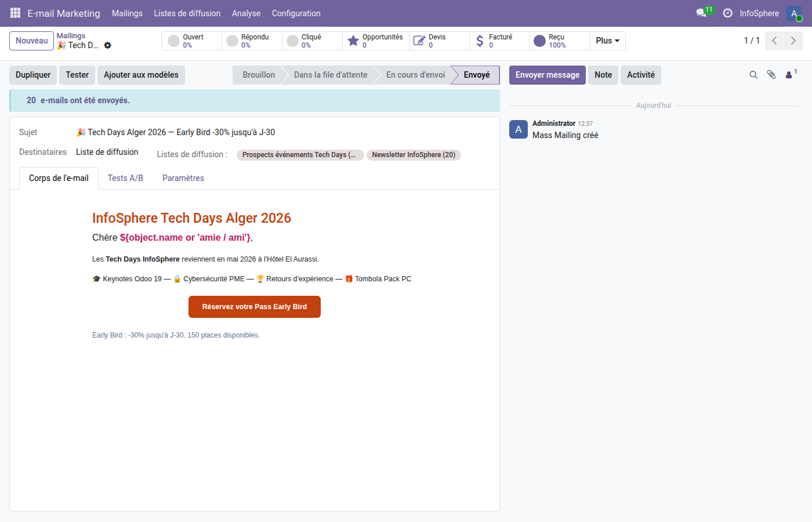Screen dimensions: 812x522
Task: Open the Plus stats dropdown
Action: [607, 41]
